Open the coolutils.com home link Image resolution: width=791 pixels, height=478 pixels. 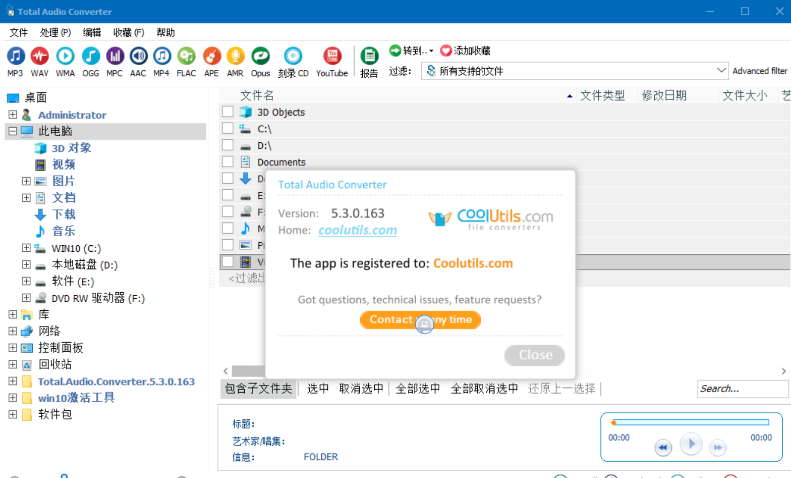(358, 230)
